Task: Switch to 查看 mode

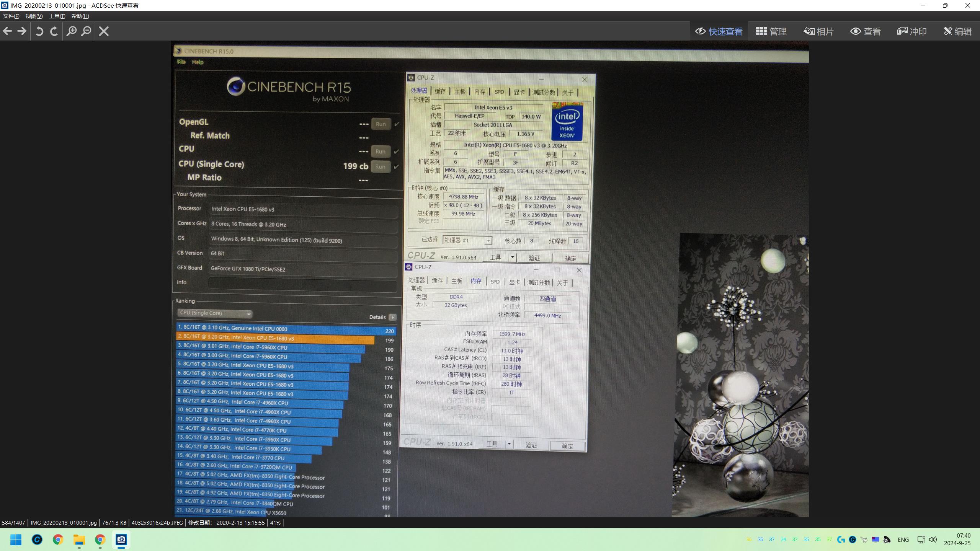Action: [866, 31]
